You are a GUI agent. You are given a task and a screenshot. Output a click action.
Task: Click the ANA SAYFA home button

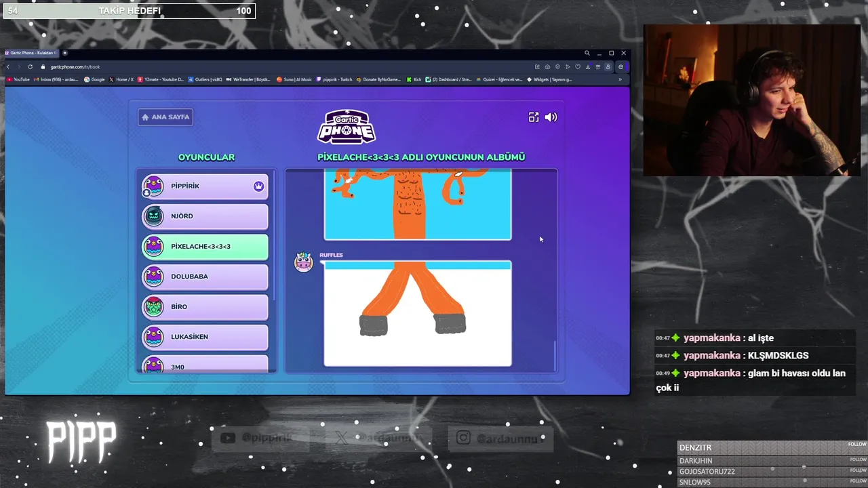pos(165,117)
